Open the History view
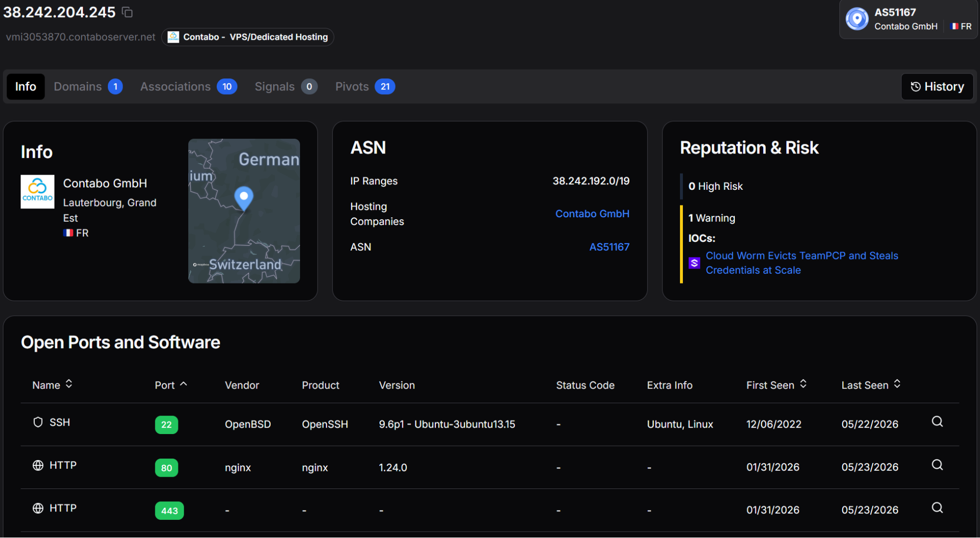 [937, 87]
